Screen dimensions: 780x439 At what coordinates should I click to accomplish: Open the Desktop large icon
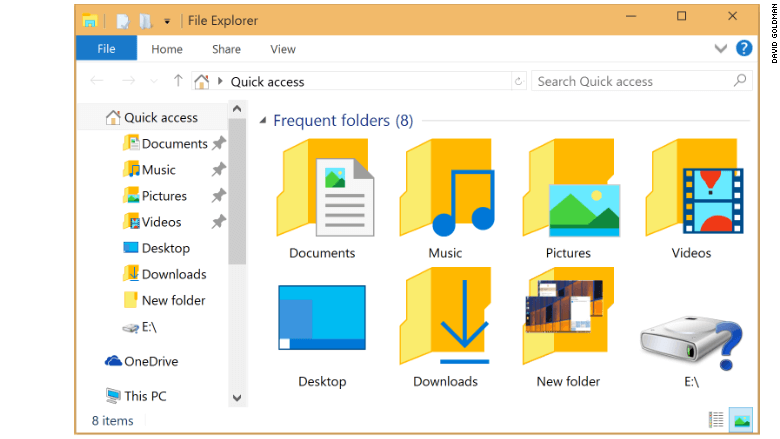(x=322, y=317)
